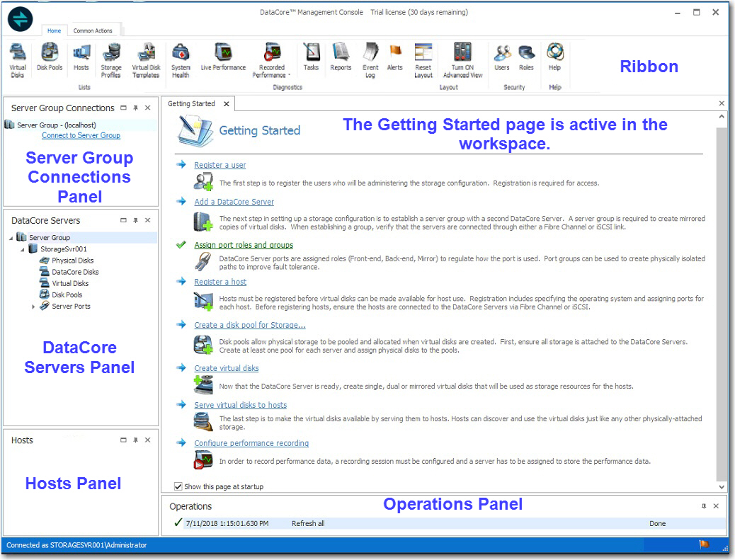Screen dimensions: 735x560
Task: Open Disk Pools list in ribbon
Action: tap(50, 57)
